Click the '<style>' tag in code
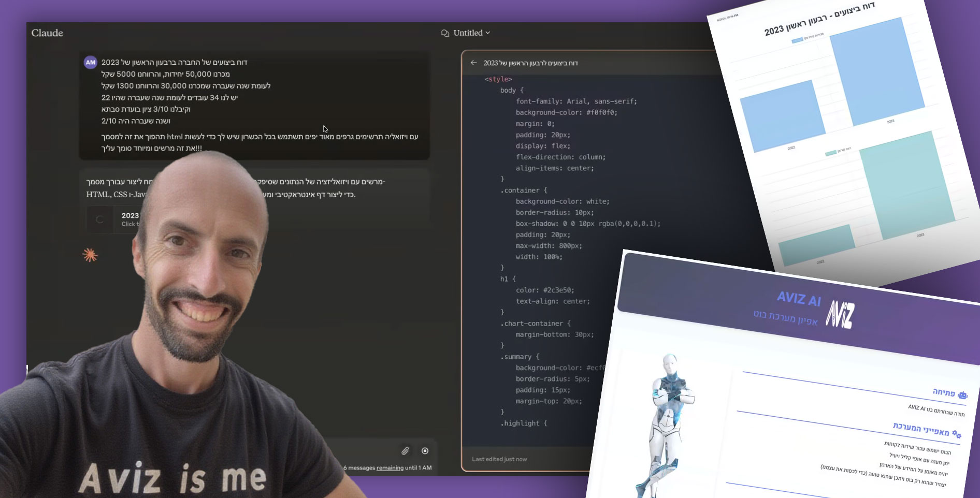 point(498,79)
